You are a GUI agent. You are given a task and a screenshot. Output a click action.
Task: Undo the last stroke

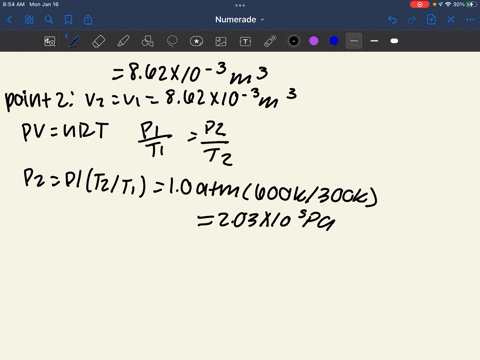(x=392, y=20)
